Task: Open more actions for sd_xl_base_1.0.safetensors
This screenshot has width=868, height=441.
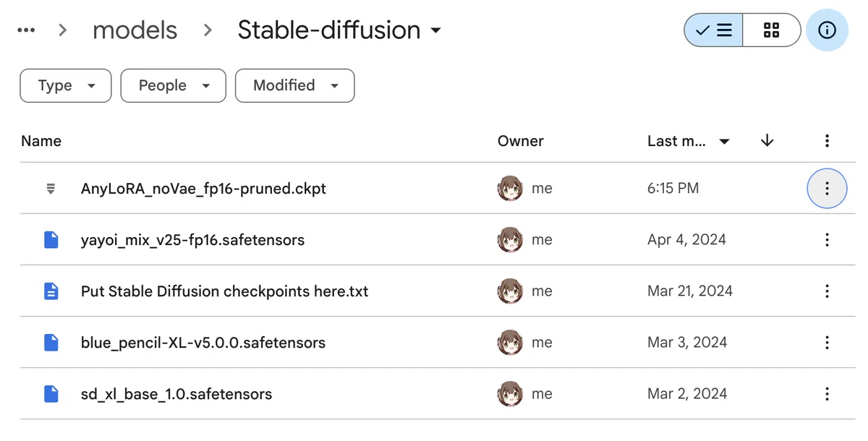Action: tap(827, 394)
